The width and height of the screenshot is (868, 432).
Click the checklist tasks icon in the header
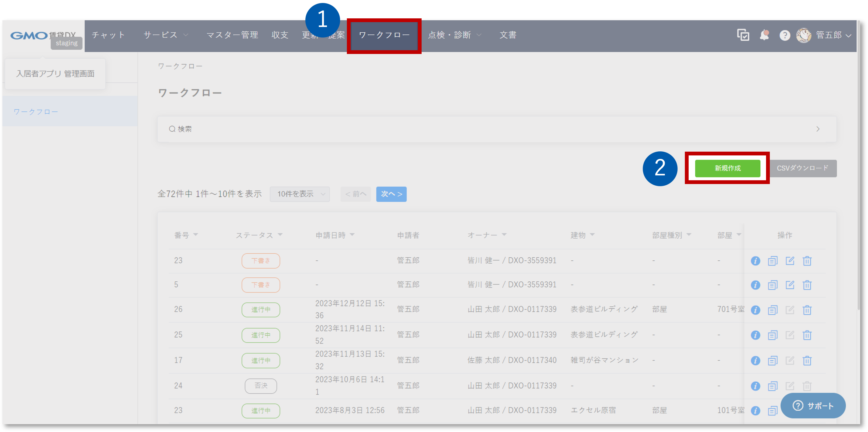point(743,35)
